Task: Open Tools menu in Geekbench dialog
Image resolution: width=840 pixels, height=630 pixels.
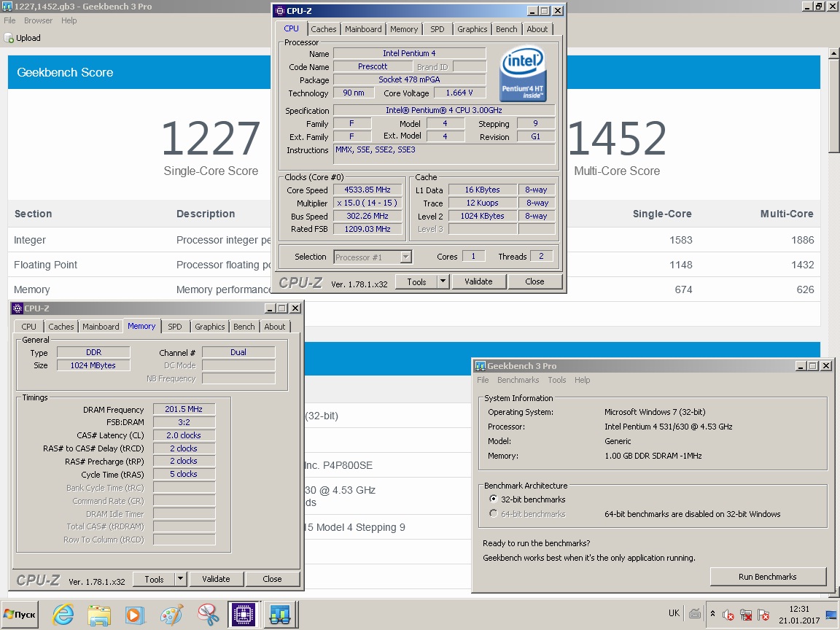Action: (x=556, y=380)
